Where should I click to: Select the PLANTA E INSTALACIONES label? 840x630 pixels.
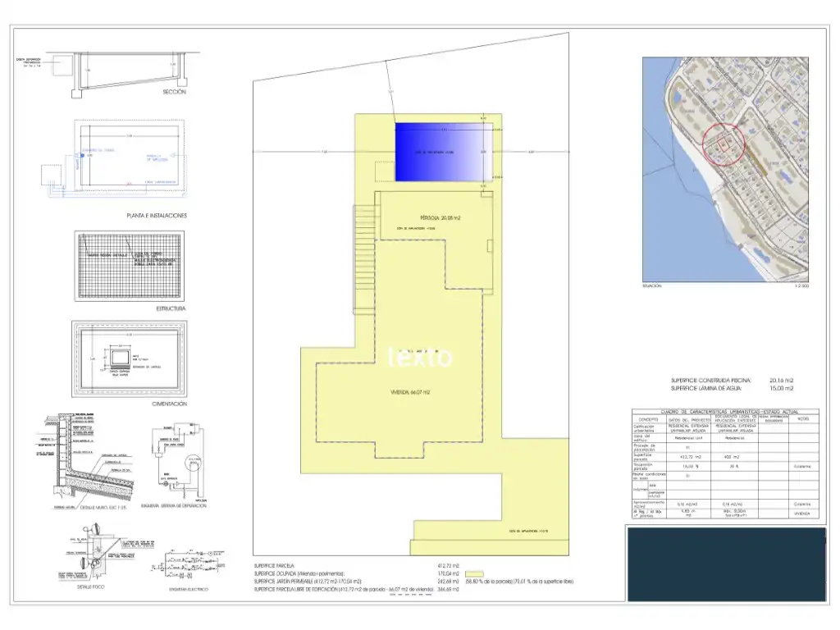tap(157, 216)
